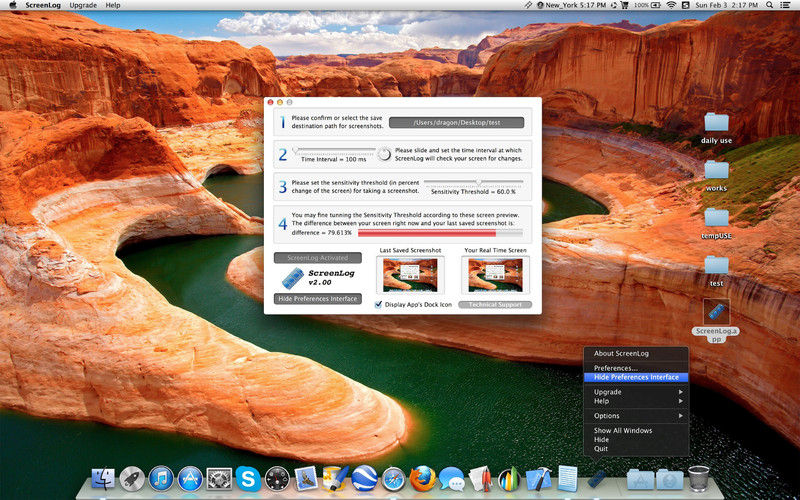The width and height of the screenshot is (800, 500).
Task: Click the Technical Support button
Action: pyautogui.click(x=495, y=304)
